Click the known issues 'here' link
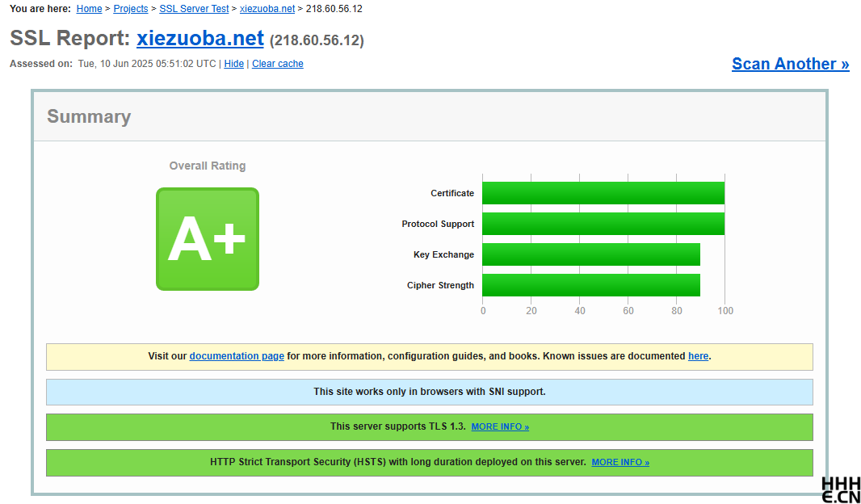The height and width of the screenshot is (504, 861). (x=698, y=356)
